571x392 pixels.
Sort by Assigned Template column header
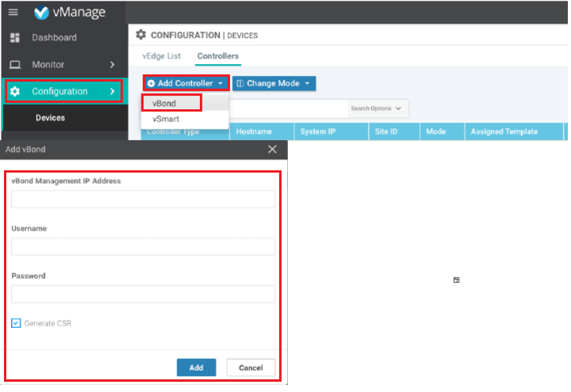click(x=514, y=131)
